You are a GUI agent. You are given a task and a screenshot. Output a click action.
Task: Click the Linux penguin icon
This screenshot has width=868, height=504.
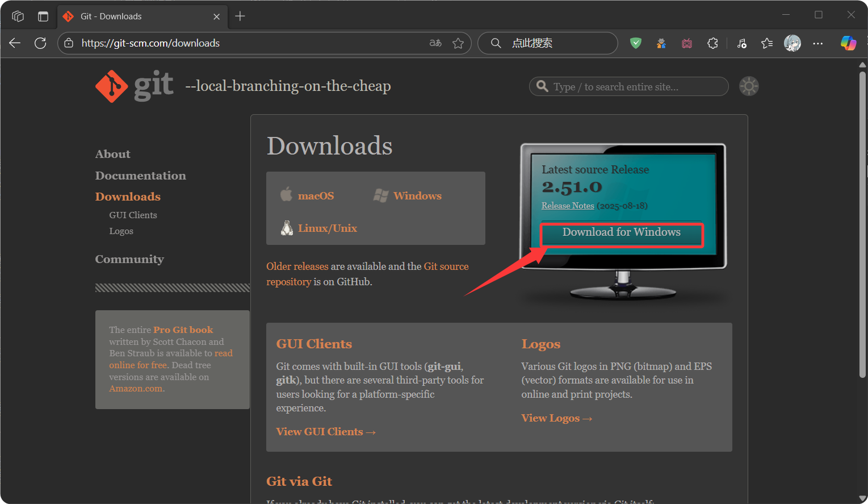tap(287, 228)
